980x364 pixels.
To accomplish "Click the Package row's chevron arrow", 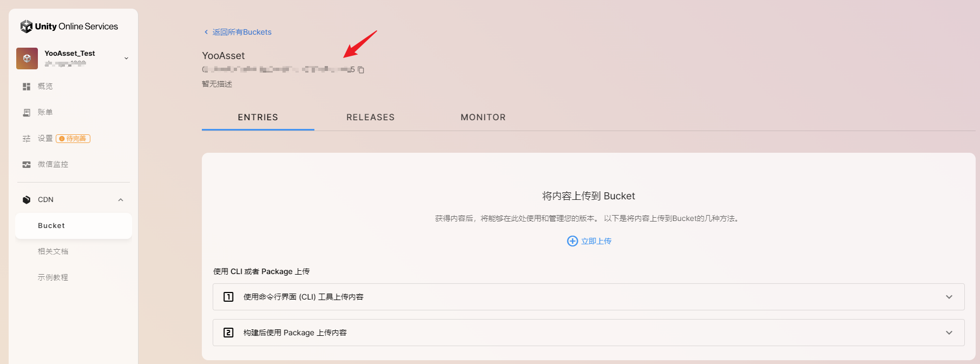I will pyautogui.click(x=949, y=333).
